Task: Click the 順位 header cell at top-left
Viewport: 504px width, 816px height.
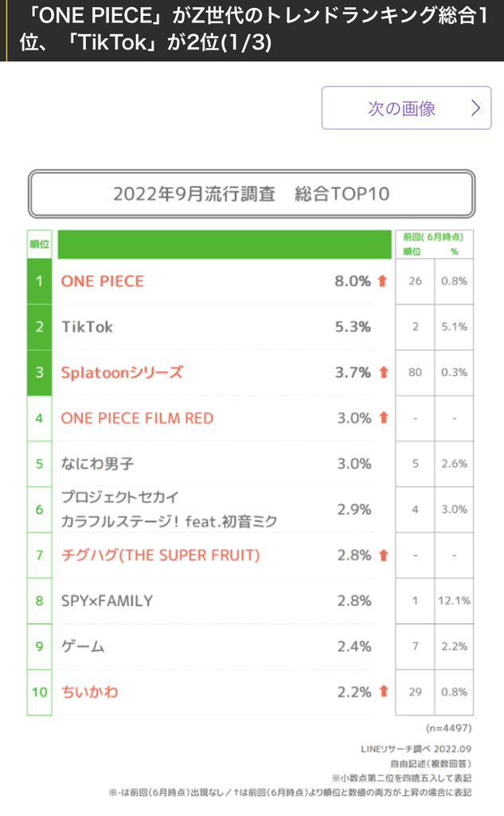Action: [x=39, y=244]
